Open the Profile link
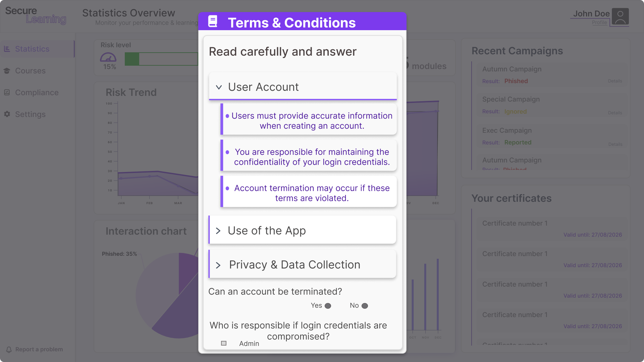Image resolution: width=644 pixels, height=362 pixels. pos(599,22)
